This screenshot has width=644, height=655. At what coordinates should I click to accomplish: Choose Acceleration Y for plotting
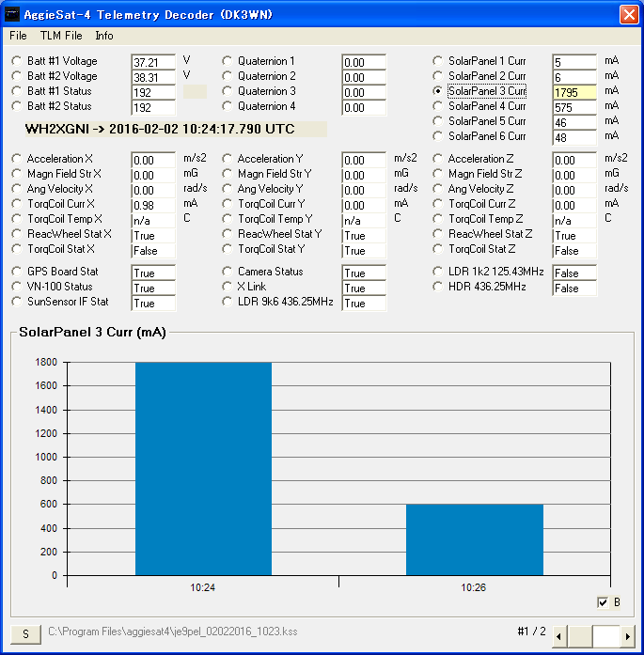tap(228, 159)
